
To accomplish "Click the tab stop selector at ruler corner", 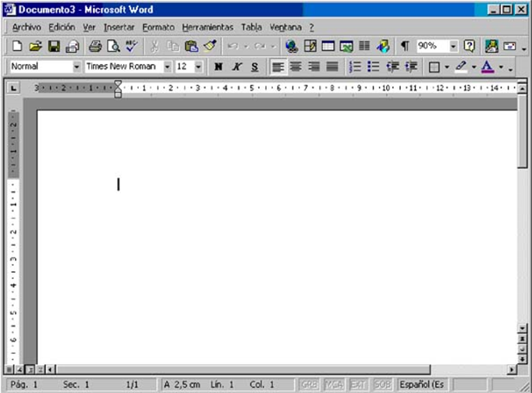I will 13,88.
